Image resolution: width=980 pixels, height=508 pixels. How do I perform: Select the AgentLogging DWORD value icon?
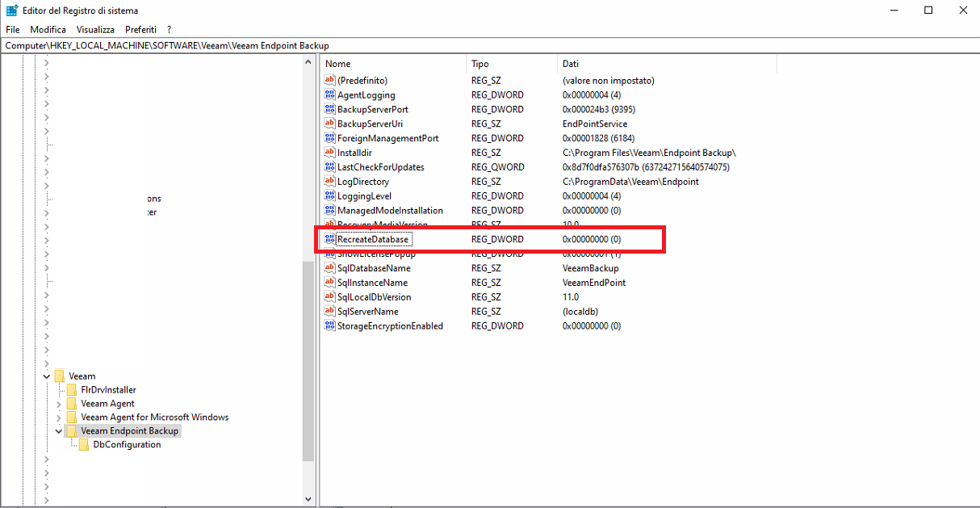click(x=329, y=94)
